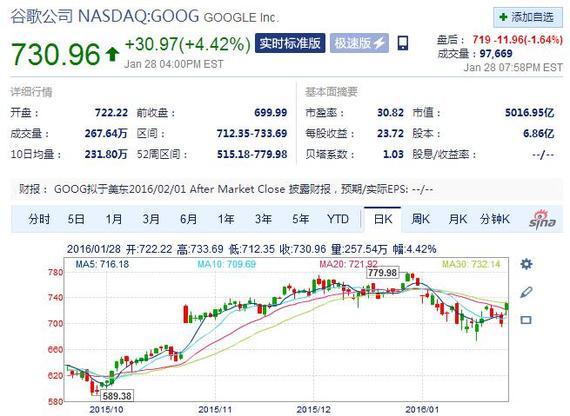The height and width of the screenshot is (416, 570).
Task: Open chart settings gear icon
Action: [526, 264]
